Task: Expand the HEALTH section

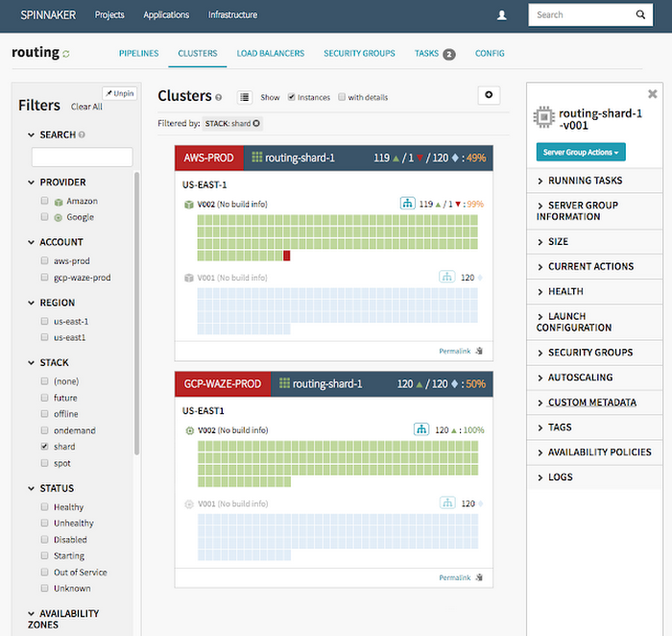Action: (x=594, y=292)
